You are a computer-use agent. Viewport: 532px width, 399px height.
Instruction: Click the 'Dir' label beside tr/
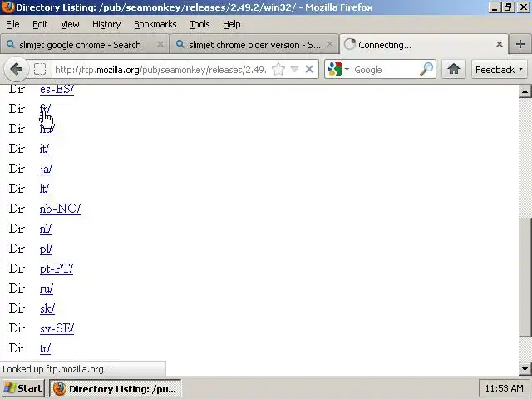(x=17, y=349)
